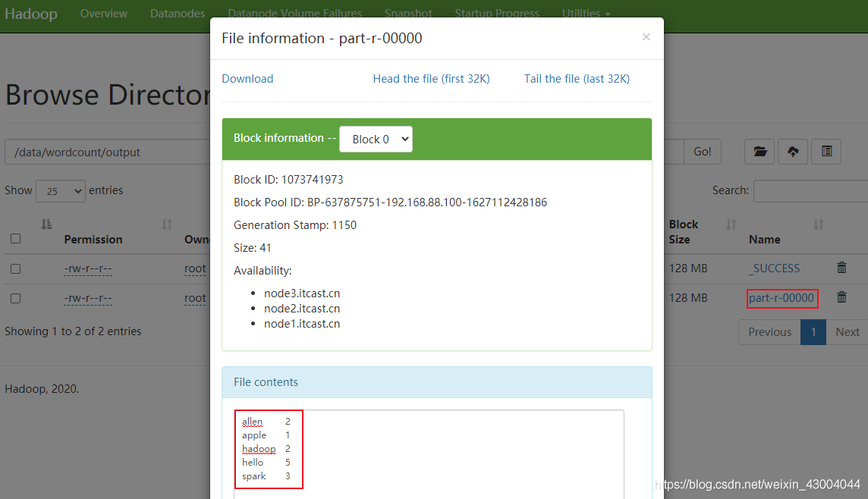Close the File information dialog
This screenshot has height=499, width=868.
(646, 37)
